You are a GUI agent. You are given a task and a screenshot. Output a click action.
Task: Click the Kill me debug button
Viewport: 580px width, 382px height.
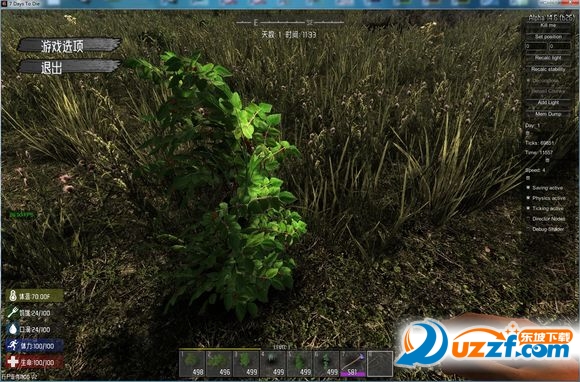point(548,26)
